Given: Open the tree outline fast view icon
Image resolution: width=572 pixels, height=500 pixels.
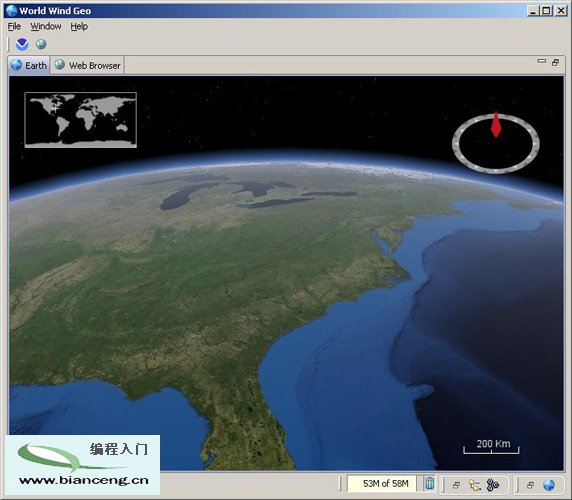Looking at the screenshot, I should click(x=475, y=485).
